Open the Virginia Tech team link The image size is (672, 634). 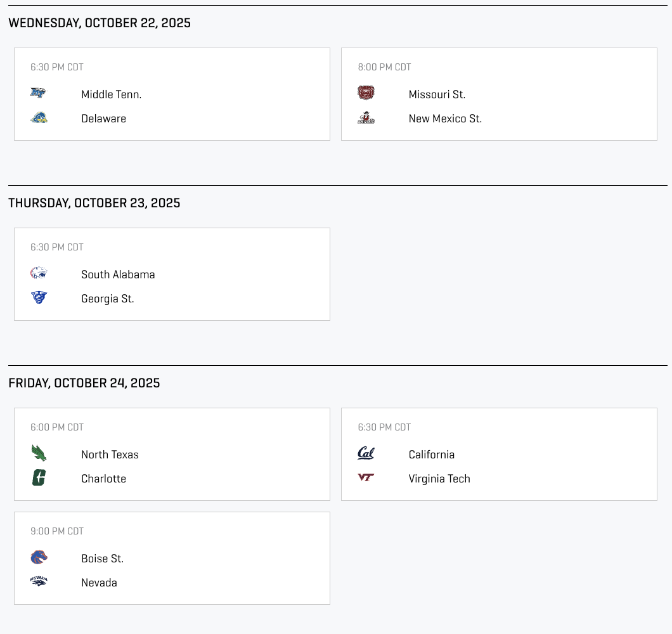coord(439,479)
